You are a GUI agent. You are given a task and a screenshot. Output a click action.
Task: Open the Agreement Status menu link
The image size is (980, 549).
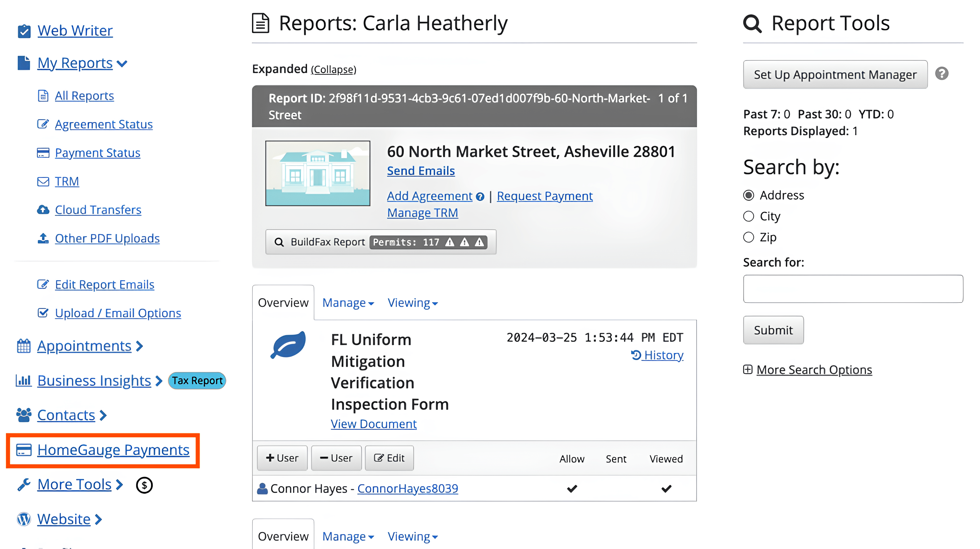(104, 124)
